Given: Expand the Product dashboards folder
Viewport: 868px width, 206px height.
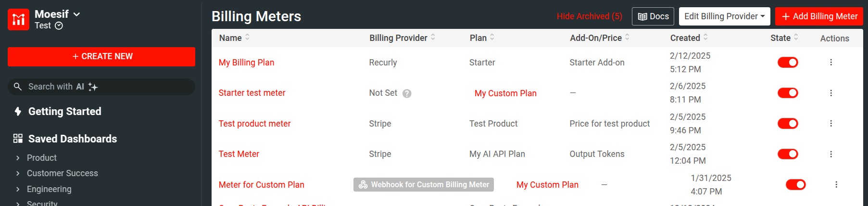Looking at the screenshot, I should [18, 158].
